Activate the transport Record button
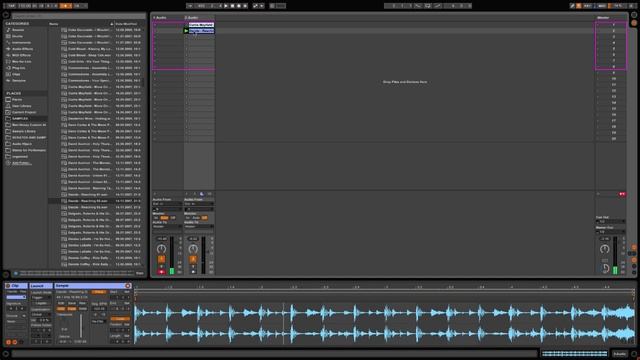Image resolution: width=640 pixels, height=360 pixels. 239,6
